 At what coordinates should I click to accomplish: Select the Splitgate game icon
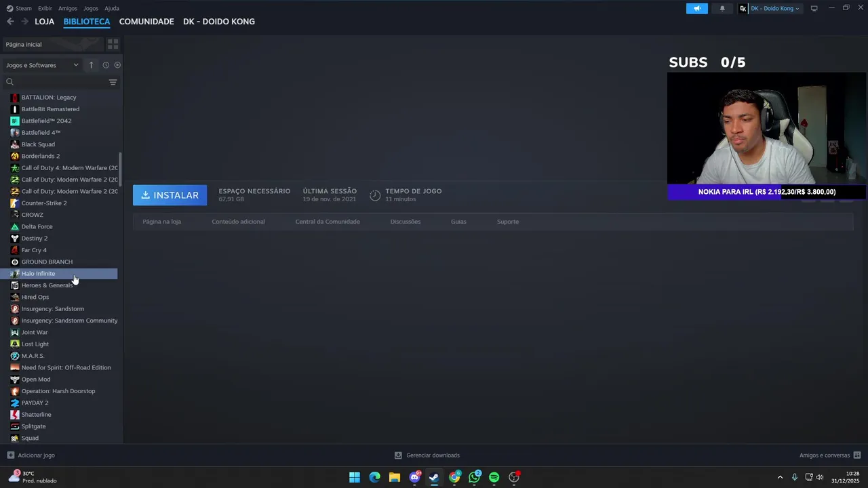pyautogui.click(x=15, y=426)
